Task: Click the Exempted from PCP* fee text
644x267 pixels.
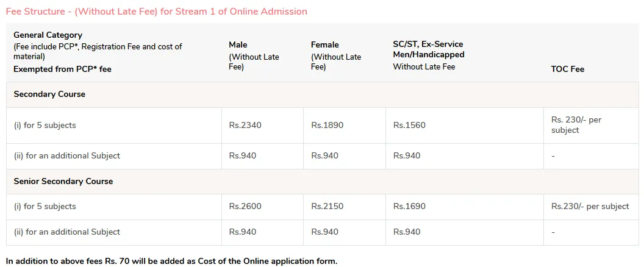Action: click(62, 69)
